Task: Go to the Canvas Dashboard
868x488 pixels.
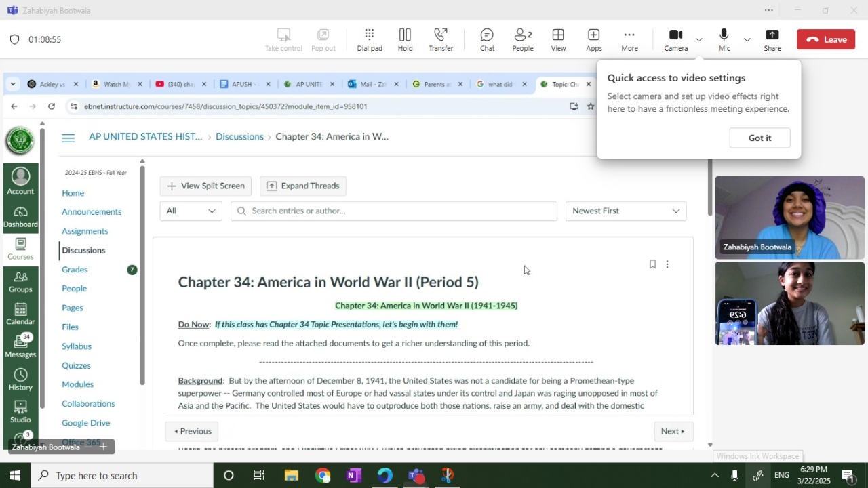Action: click(20, 216)
